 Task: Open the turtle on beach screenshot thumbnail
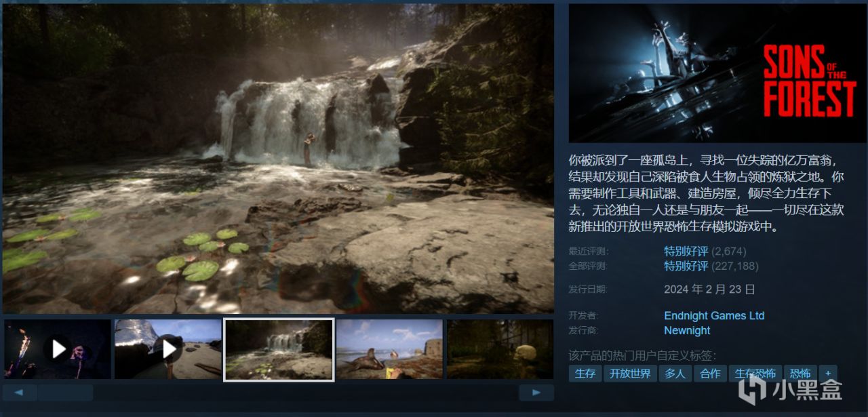point(389,349)
